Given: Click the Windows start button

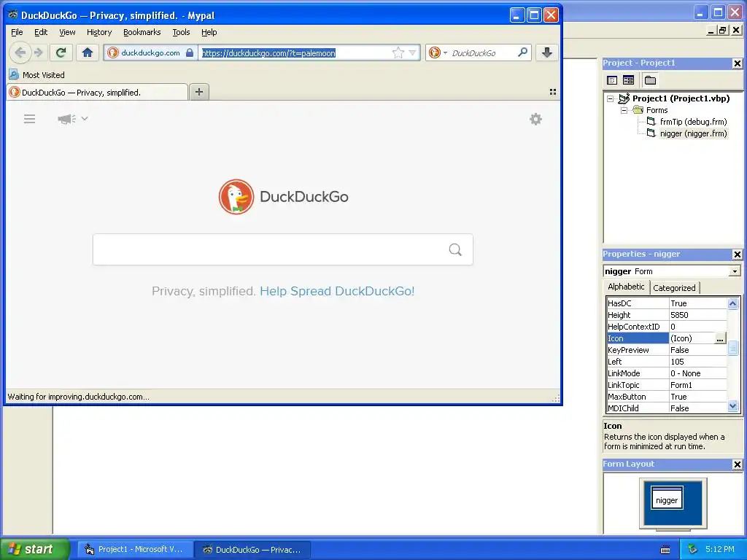Looking at the screenshot, I should pyautogui.click(x=34, y=549).
